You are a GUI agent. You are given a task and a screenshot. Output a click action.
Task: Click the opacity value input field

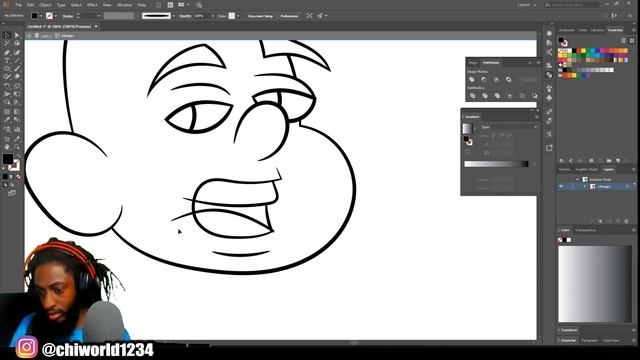coord(200,16)
